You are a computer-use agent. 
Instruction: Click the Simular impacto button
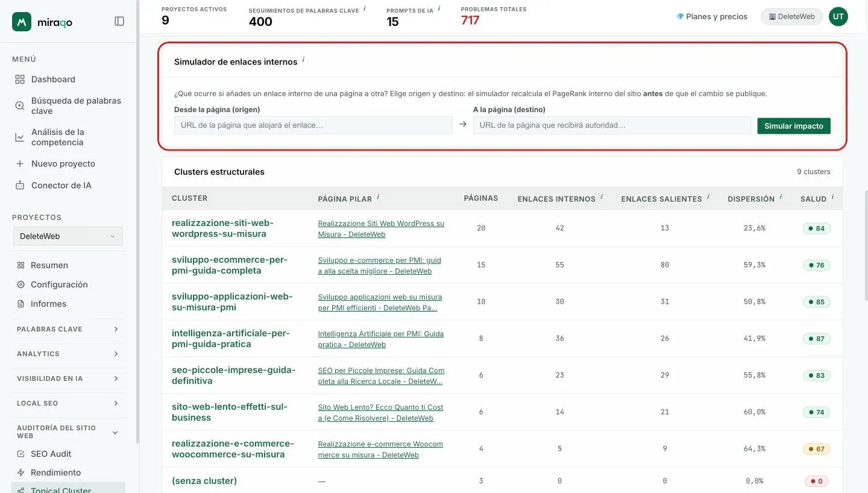pos(794,126)
